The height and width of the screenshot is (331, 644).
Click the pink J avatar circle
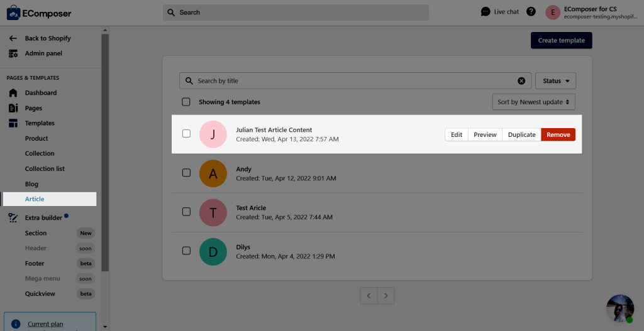213,134
